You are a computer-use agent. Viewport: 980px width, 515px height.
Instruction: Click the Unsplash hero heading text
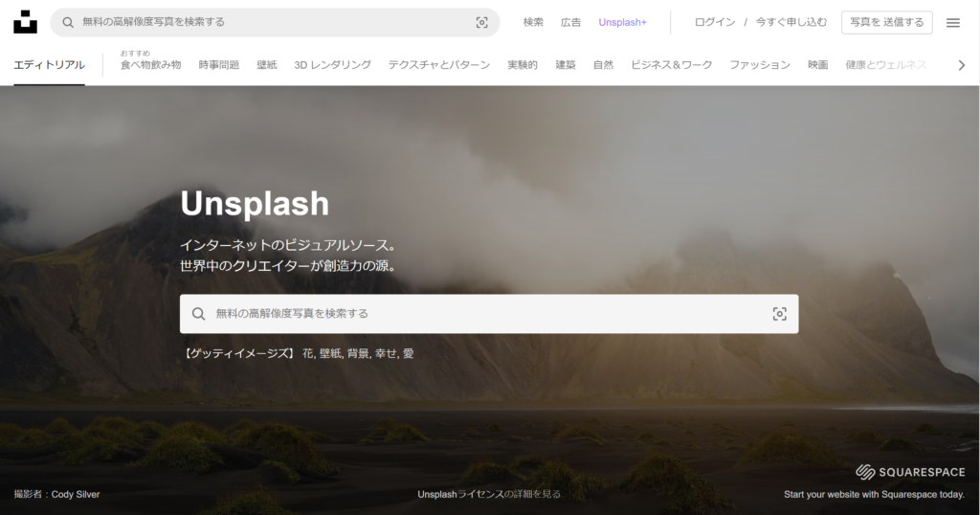click(x=255, y=204)
